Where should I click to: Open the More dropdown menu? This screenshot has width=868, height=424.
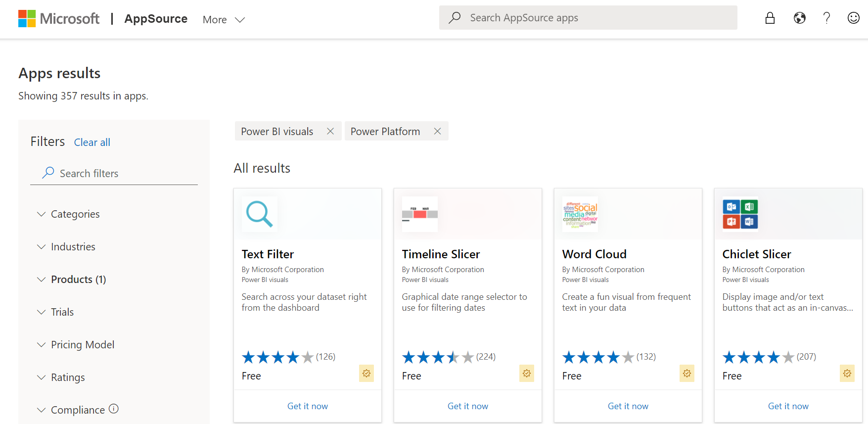(x=224, y=20)
